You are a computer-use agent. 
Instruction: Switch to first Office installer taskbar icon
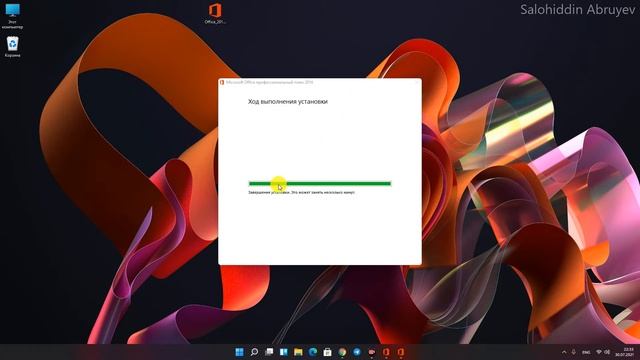pos(386,352)
